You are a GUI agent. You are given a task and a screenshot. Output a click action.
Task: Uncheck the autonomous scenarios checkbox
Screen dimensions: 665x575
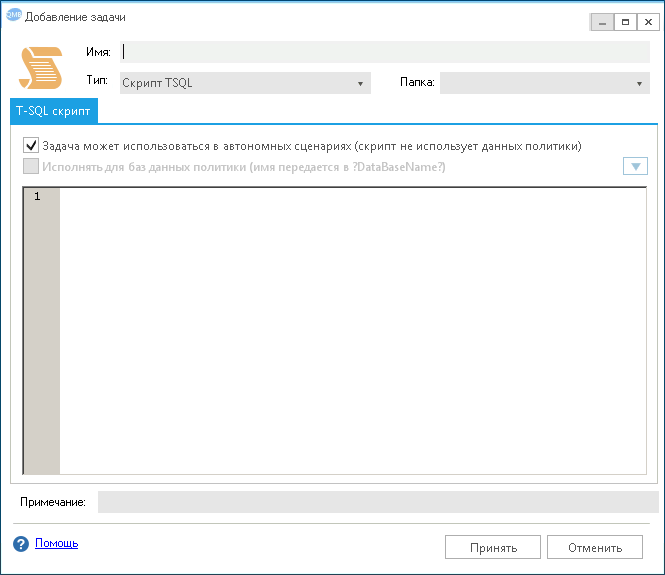click(x=31, y=145)
